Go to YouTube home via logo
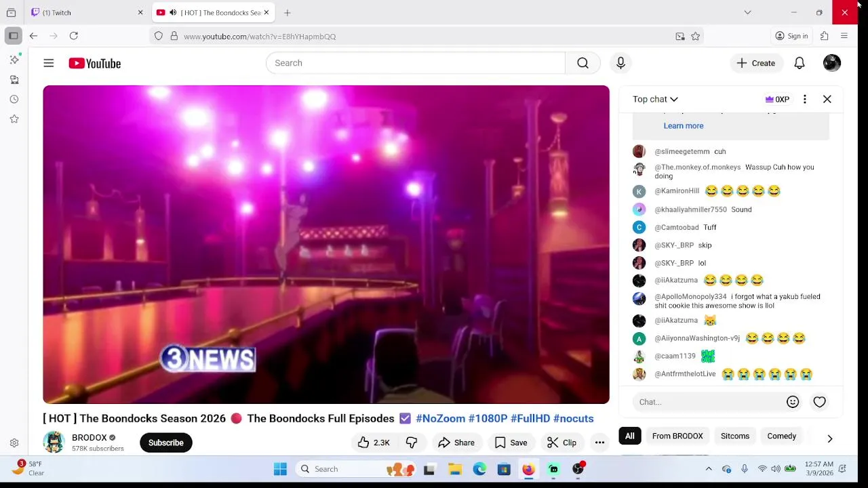This screenshot has height=488, width=868. [94, 63]
